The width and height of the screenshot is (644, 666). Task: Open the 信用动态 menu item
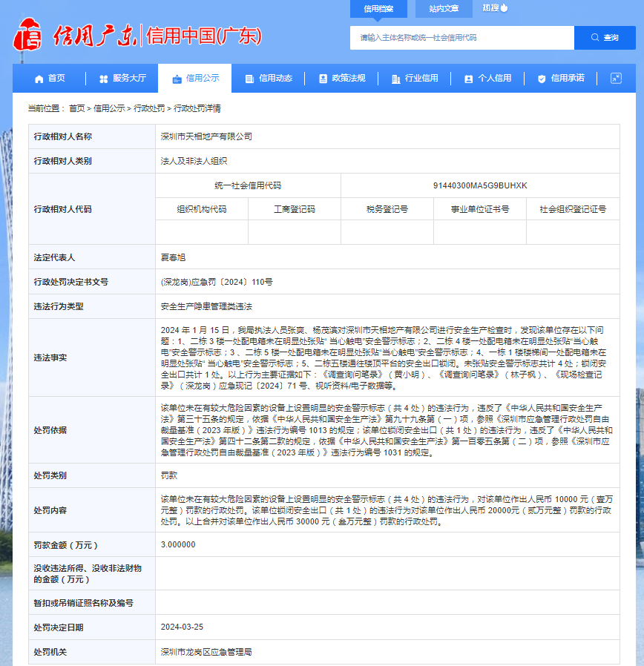point(269,78)
